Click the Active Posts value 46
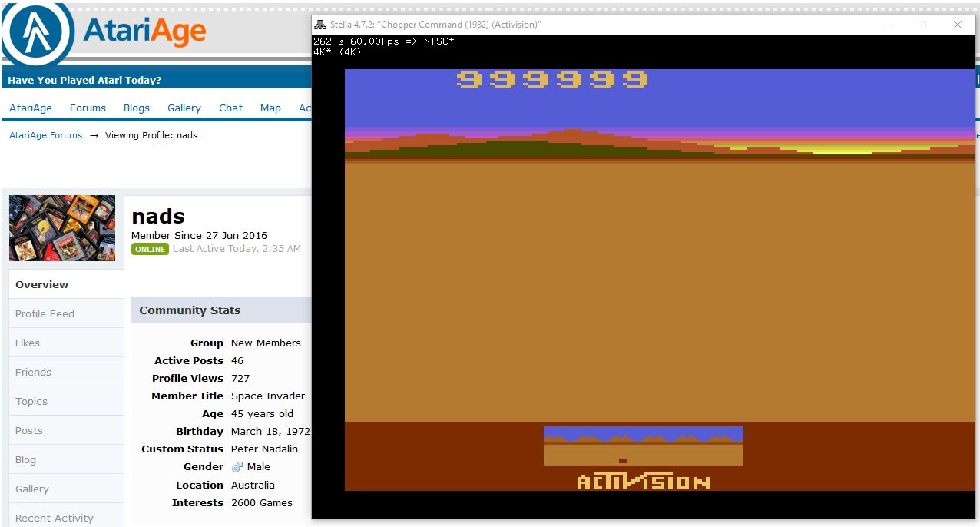This screenshot has height=527, width=980. 237,361
